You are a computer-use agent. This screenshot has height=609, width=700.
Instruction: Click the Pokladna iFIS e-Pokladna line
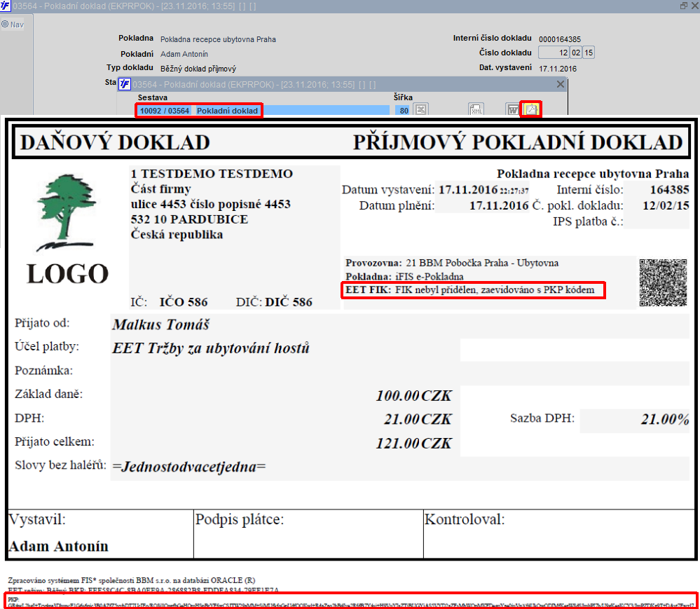click(x=404, y=276)
